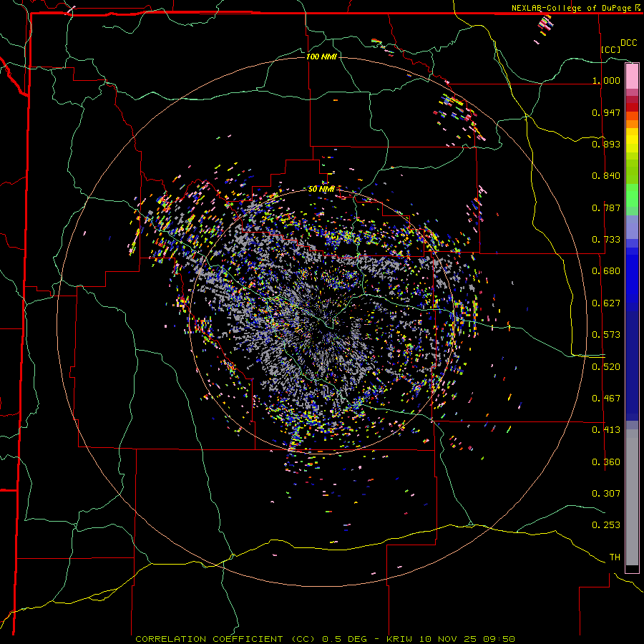Click the 100 NMI range ring label
This screenshot has height=644, width=644.
pos(321,57)
